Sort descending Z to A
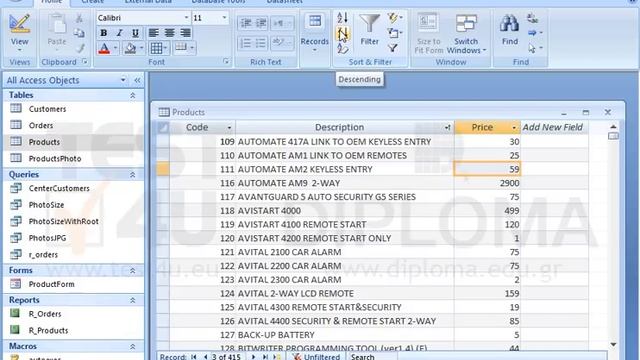640x360 pixels. coord(342,33)
